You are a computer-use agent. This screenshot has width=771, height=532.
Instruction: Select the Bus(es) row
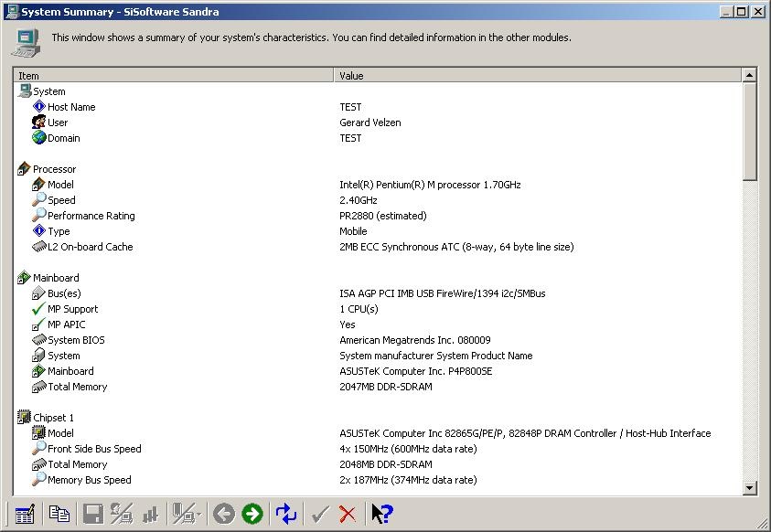coord(377,293)
